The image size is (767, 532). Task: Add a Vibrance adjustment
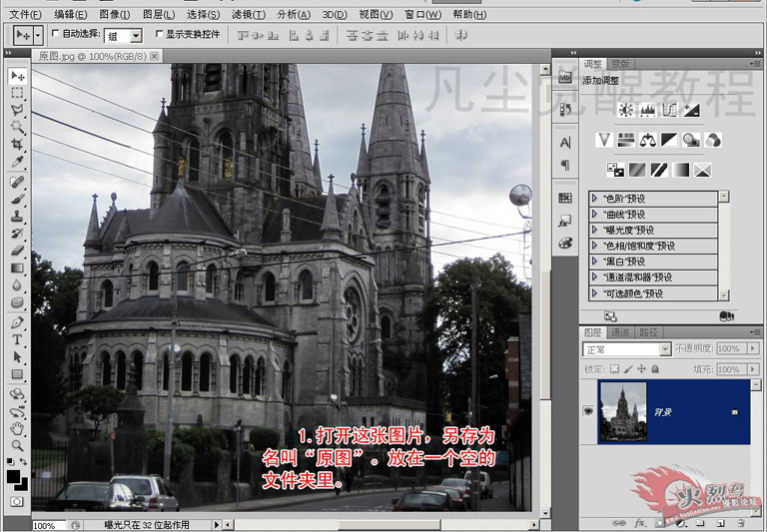604,141
